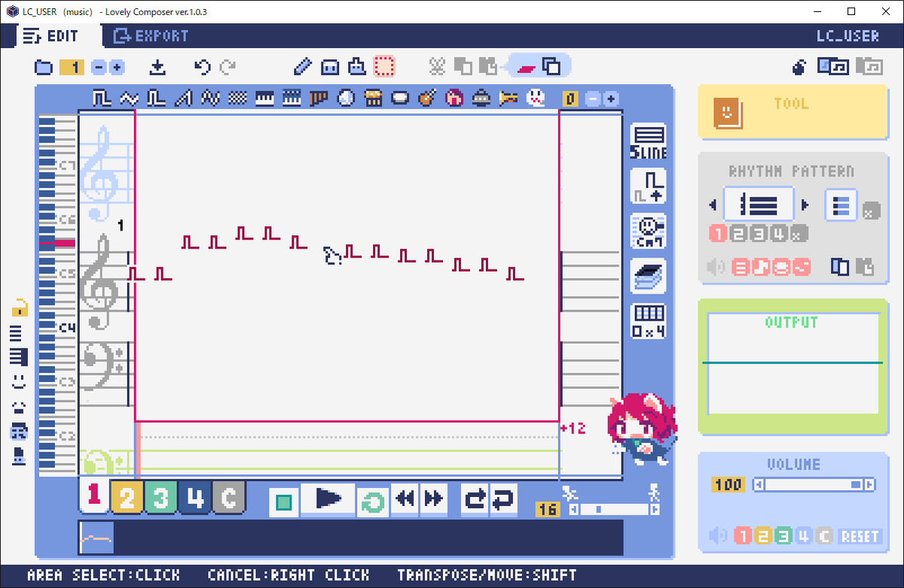Click the loop-forward arrow button
Image resolution: width=904 pixels, height=588 pixels.
(x=474, y=499)
